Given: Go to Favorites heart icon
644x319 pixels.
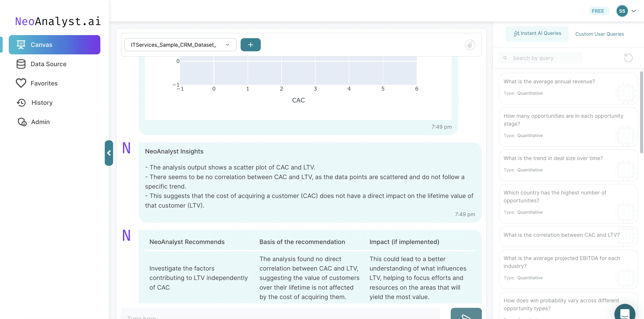Looking at the screenshot, I should point(21,83).
